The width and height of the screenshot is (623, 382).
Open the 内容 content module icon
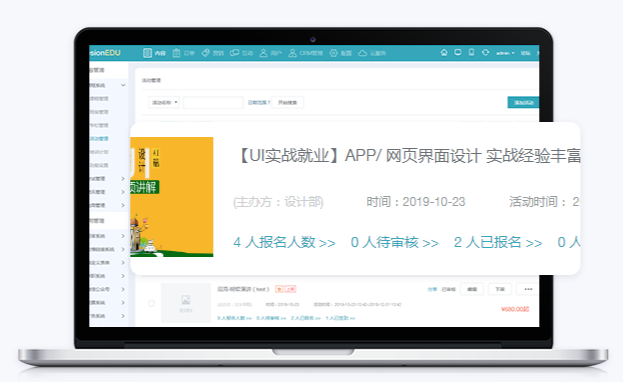click(x=147, y=53)
